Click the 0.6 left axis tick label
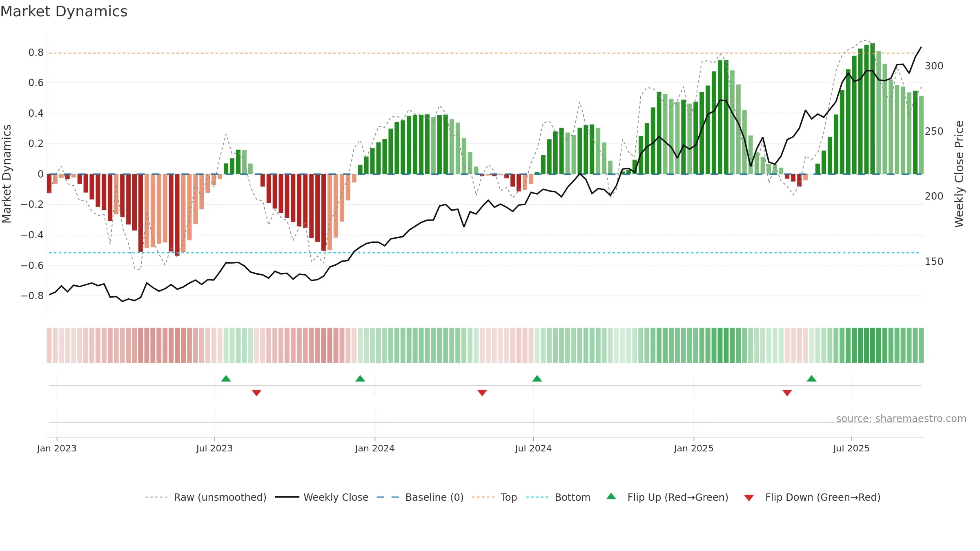The height and width of the screenshot is (551, 980). [x=36, y=83]
